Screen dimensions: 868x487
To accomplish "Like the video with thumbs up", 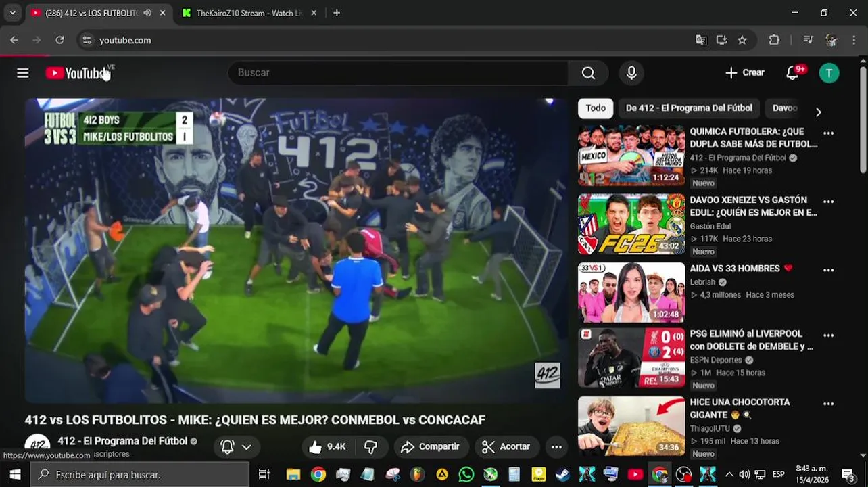I will click(327, 446).
